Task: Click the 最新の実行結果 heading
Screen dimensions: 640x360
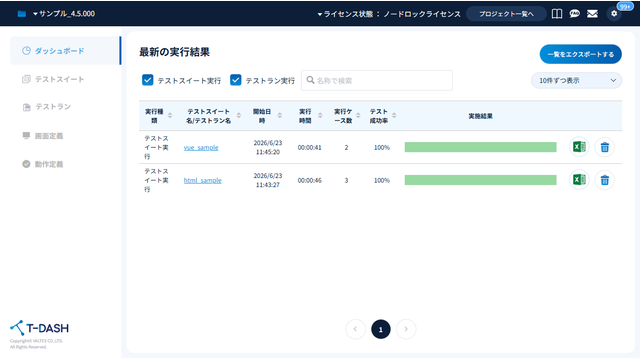Action: coord(174,52)
